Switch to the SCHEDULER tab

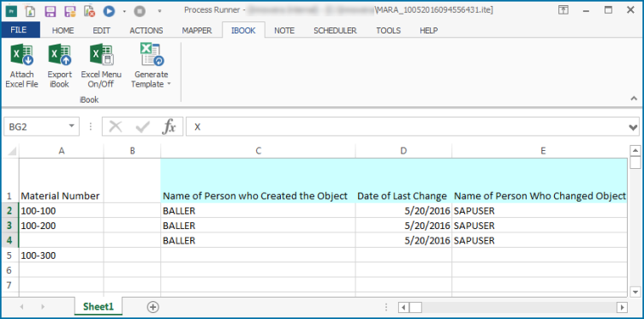pyautogui.click(x=335, y=30)
